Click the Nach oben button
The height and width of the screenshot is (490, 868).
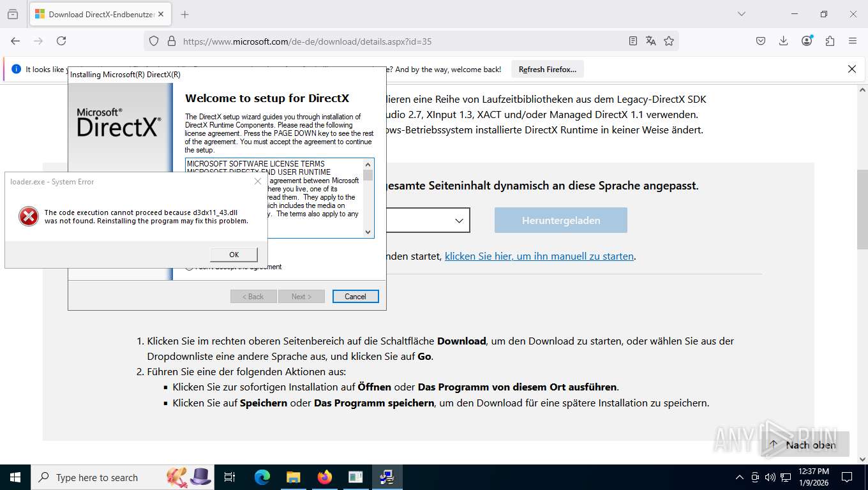(x=804, y=445)
